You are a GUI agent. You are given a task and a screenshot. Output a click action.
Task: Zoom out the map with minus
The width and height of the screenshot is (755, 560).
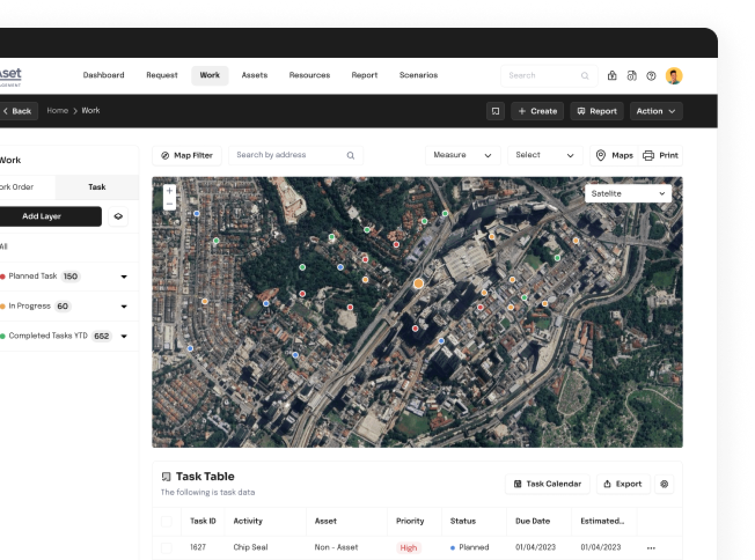click(170, 204)
